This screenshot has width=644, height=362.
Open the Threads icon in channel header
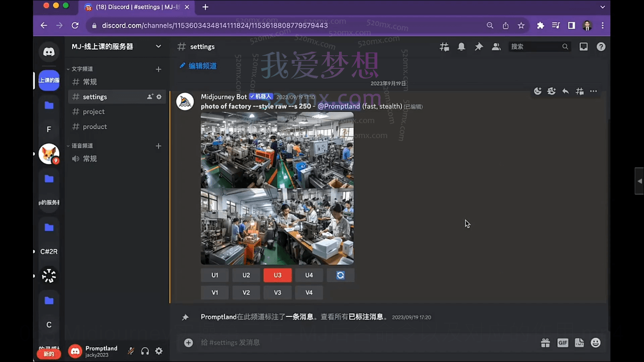444,47
